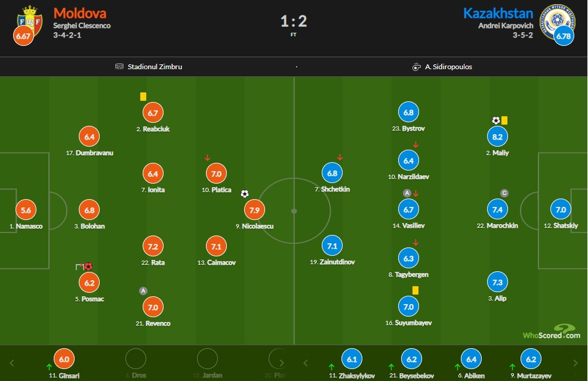
Task: Open the Kazakhstan team link
Action: (x=497, y=13)
